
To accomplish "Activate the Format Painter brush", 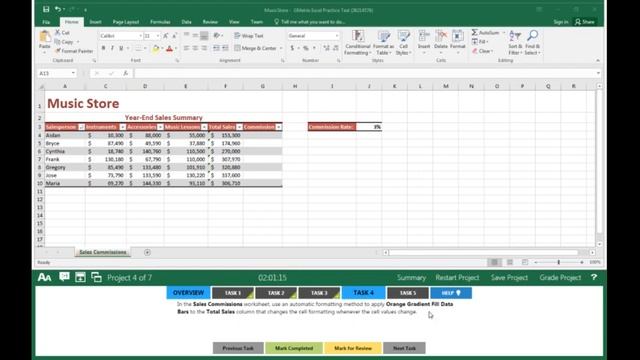I will (x=74, y=51).
